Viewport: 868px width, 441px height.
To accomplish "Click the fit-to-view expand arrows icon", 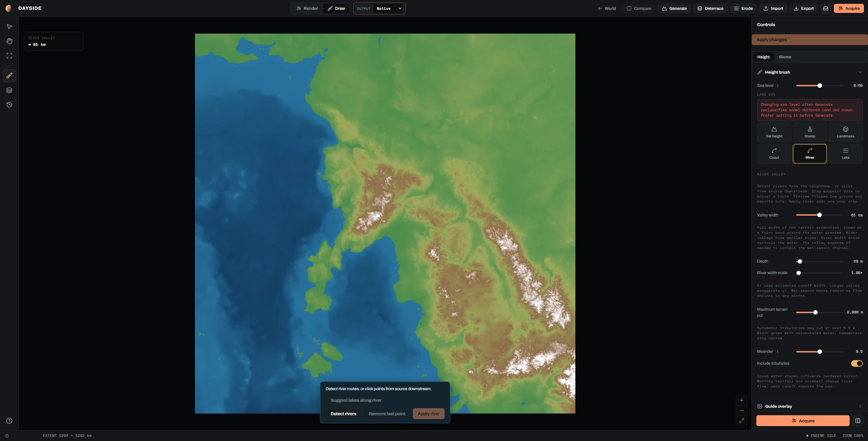I will point(742,421).
